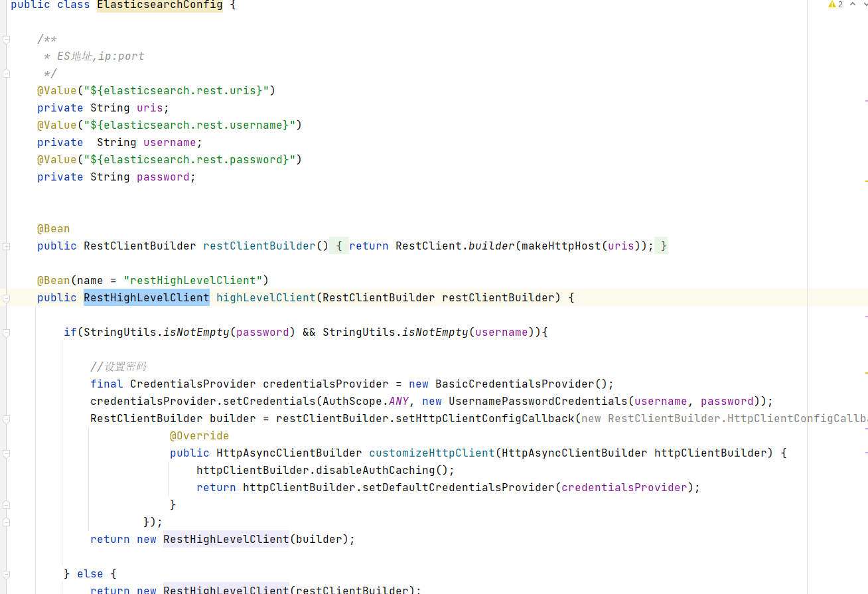Click the "restHighLevelClient" bean name string
Image resolution: width=868 pixels, height=594 pixels.
point(192,281)
